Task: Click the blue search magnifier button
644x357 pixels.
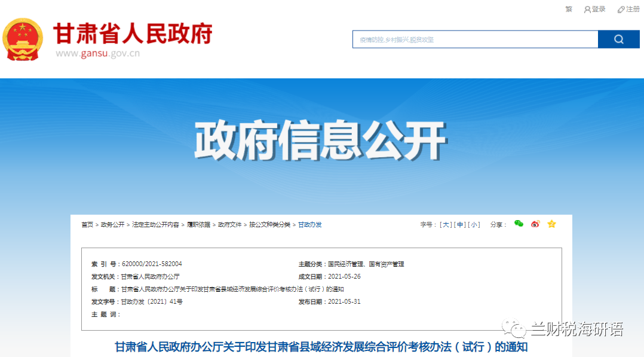Action: [x=618, y=39]
